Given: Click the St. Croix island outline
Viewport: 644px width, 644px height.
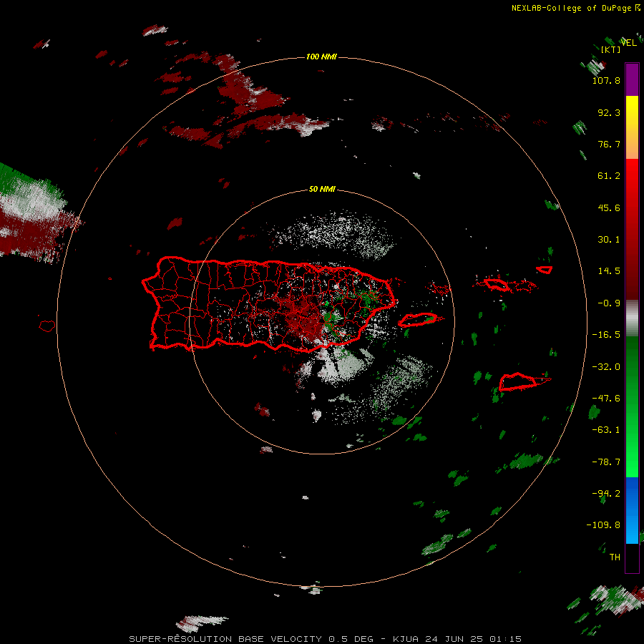Looking at the screenshot, I should [x=518, y=382].
